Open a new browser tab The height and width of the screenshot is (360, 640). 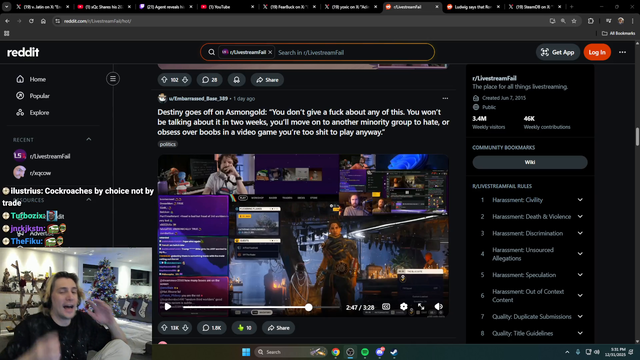[571, 7]
